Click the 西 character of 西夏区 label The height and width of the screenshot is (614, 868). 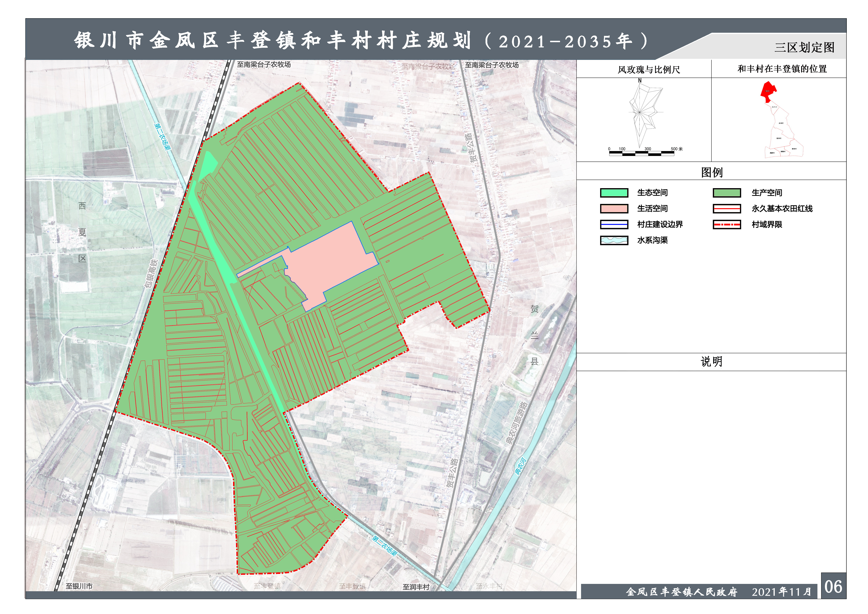pos(82,206)
